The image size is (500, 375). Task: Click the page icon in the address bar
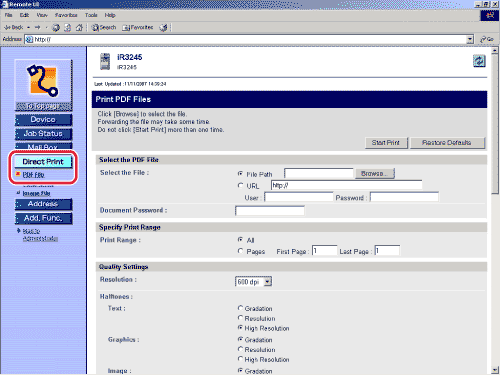(29, 39)
